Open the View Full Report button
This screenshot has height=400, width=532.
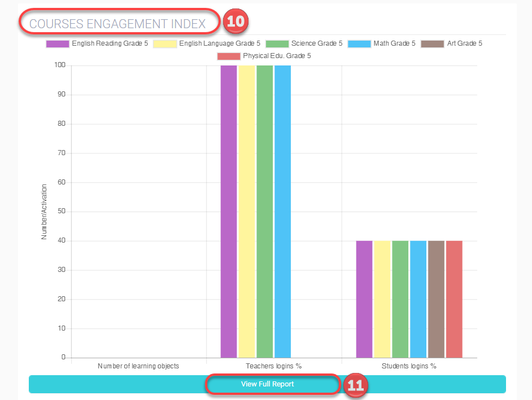click(x=267, y=384)
